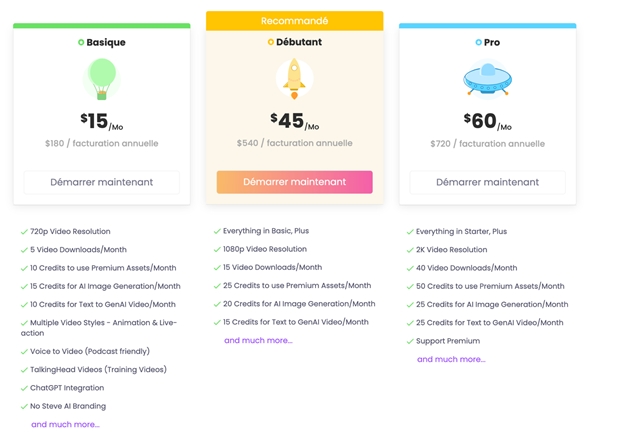This screenshot has width=624, height=438.
Task: Start the Basique $15 plan now
Action: point(101,182)
